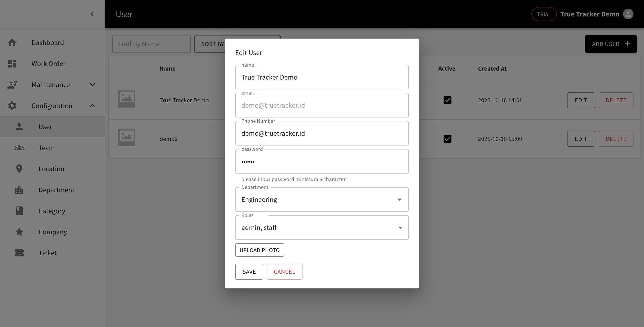Click the Configuration gear icon
The image size is (644, 327).
tap(12, 105)
